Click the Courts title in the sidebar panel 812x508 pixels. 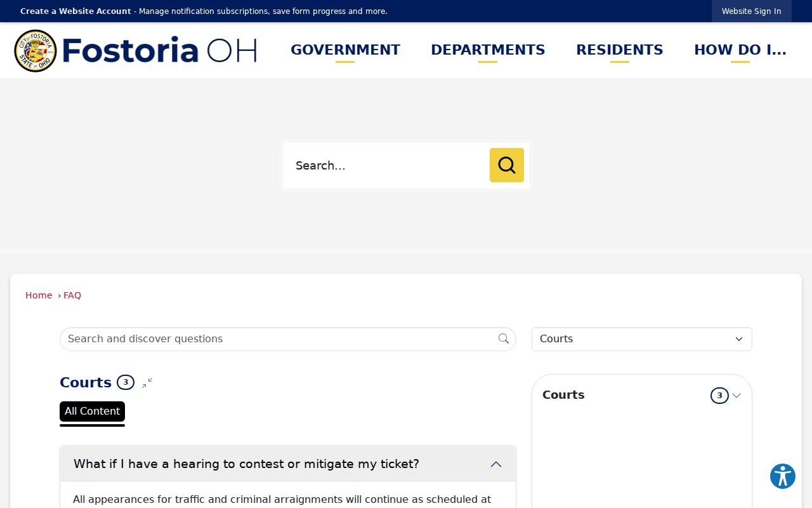[563, 395]
